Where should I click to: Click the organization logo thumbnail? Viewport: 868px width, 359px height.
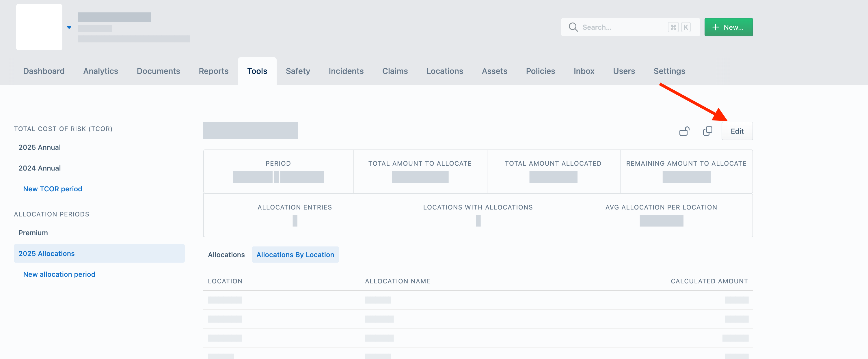click(39, 27)
